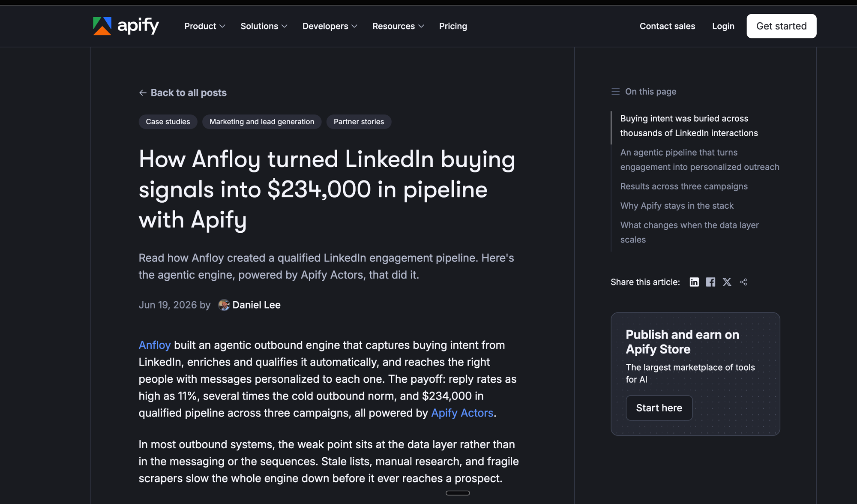The image size is (857, 504).
Task: Jump to An agentic pipeline section
Action: tap(699, 159)
